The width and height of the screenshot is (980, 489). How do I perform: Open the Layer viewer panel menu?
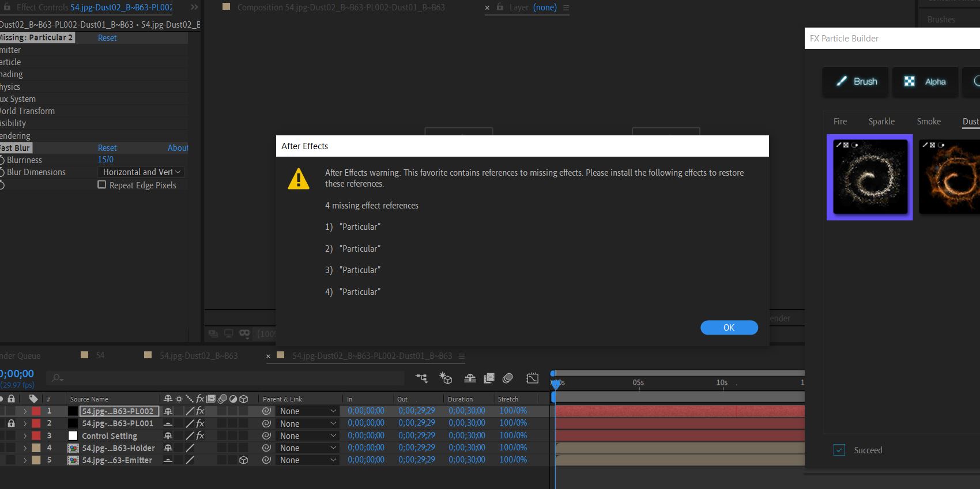[566, 8]
